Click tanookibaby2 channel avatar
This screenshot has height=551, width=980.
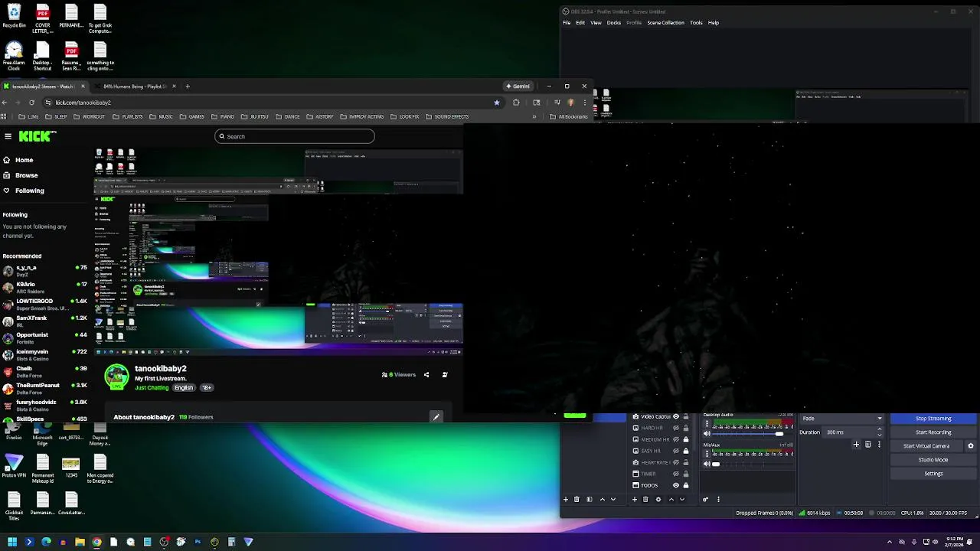tap(116, 377)
